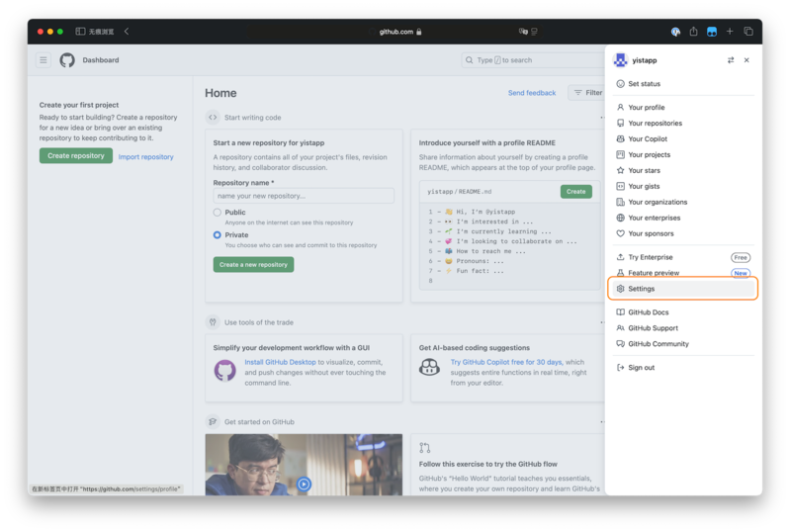
Task: Click the yistapp avatar in the user menu
Action: pyautogui.click(x=620, y=60)
